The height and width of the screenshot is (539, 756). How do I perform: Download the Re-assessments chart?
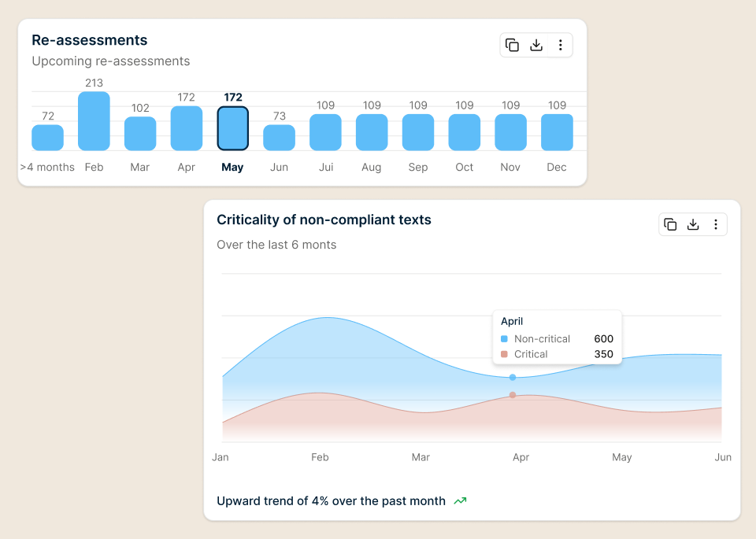[x=536, y=46]
